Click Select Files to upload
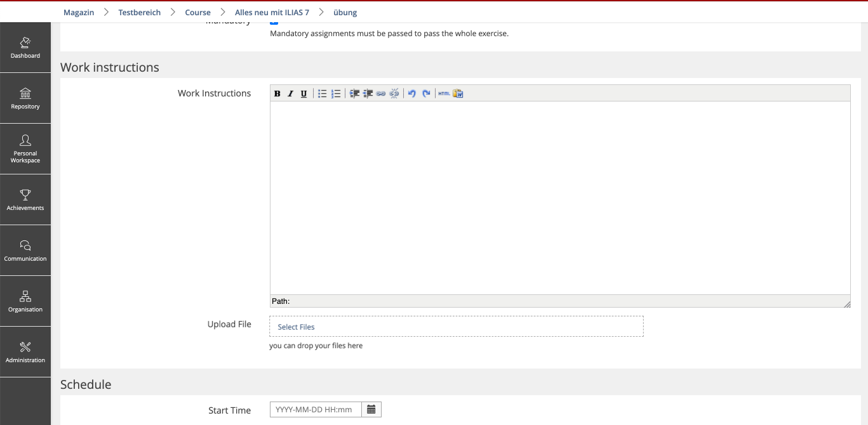The image size is (868, 425). click(297, 327)
